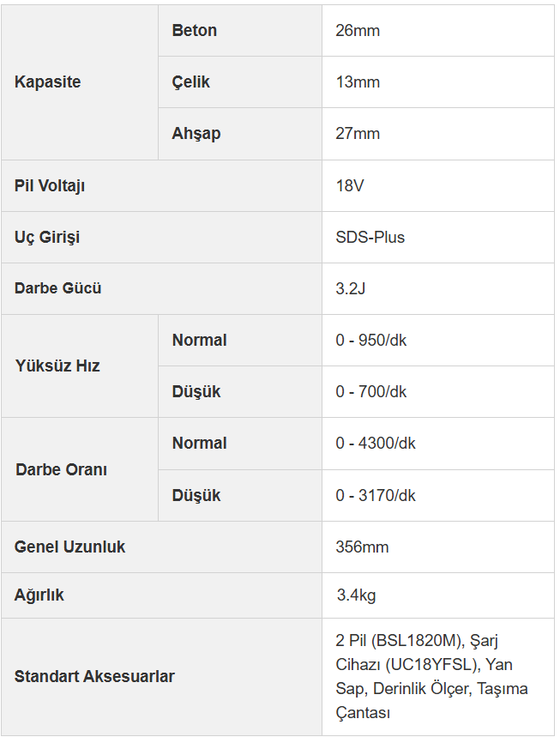Click the 26mm concrete capacity value
The height and width of the screenshot is (737, 560).
click(358, 31)
